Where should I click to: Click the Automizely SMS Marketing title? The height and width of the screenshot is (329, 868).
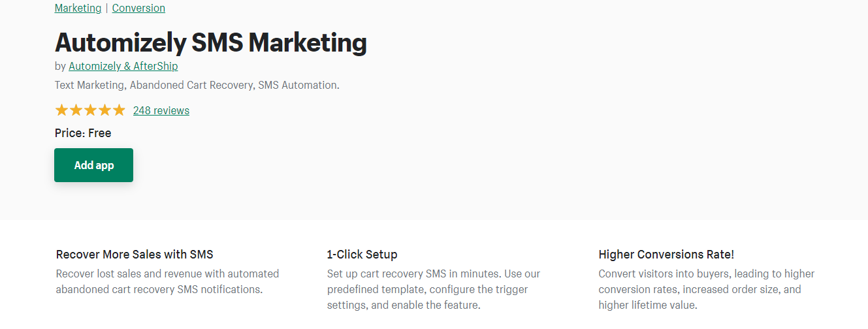(210, 42)
